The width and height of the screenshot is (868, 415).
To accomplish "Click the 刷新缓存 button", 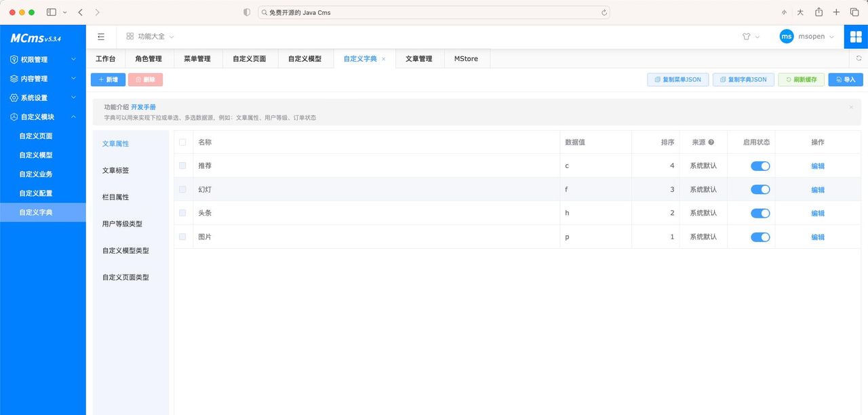I will tap(801, 79).
